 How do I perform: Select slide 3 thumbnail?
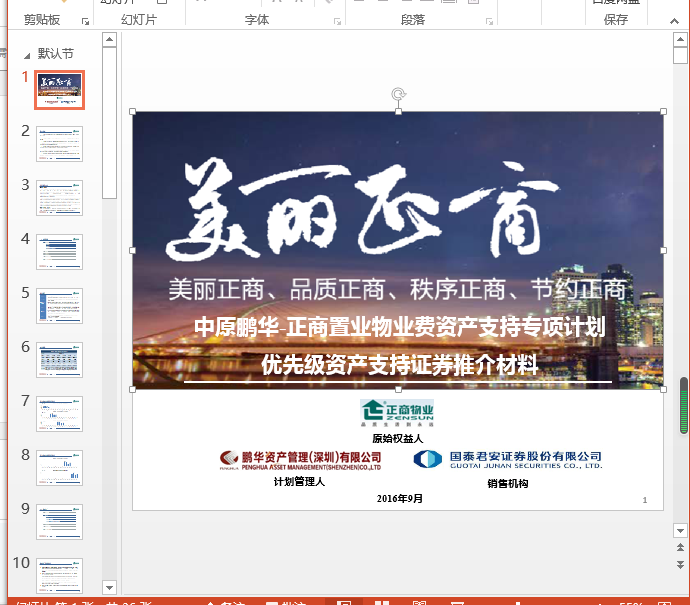tap(59, 198)
